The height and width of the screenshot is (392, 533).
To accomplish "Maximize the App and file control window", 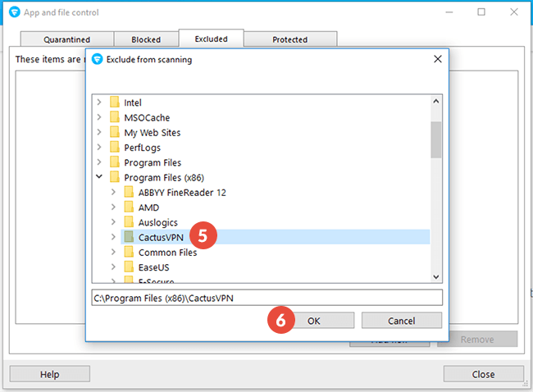I will (481, 12).
